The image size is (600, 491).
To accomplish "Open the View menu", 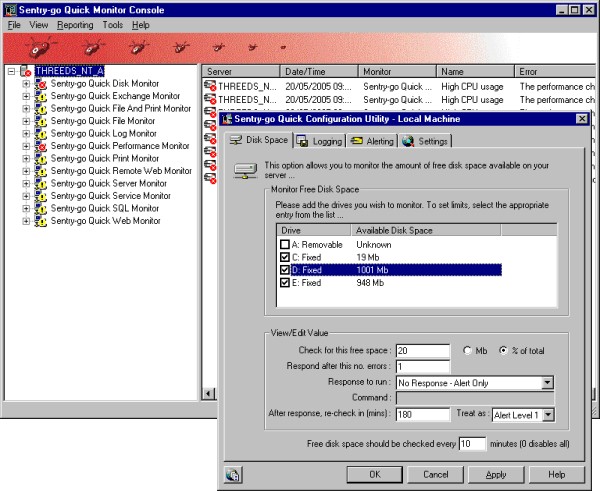I will point(39,25).
